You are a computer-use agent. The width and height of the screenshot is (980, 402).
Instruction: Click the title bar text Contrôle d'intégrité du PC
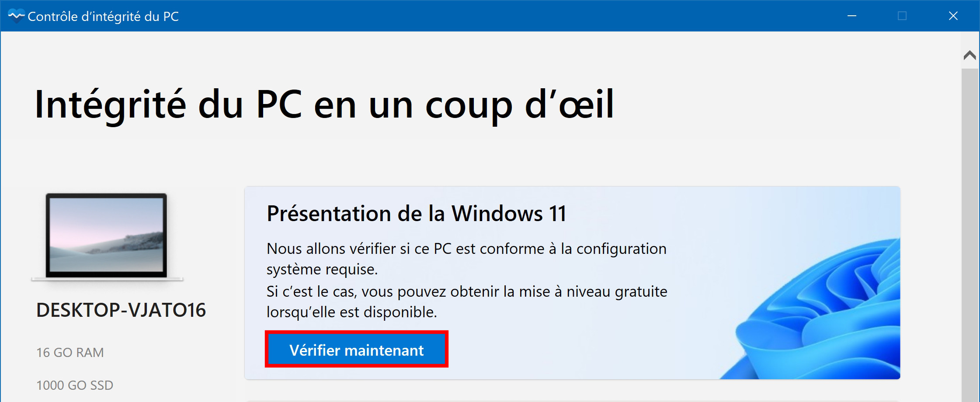tap(103, 17)
